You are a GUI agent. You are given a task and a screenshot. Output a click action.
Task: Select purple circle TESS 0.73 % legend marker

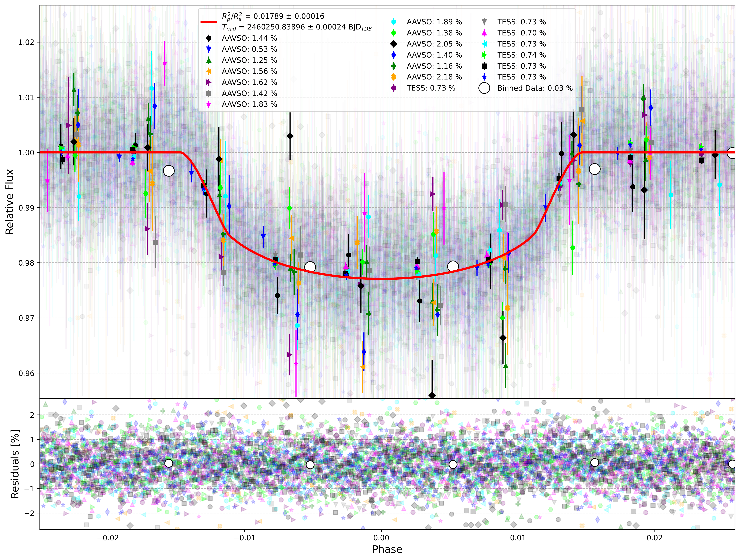pos(394,88)
